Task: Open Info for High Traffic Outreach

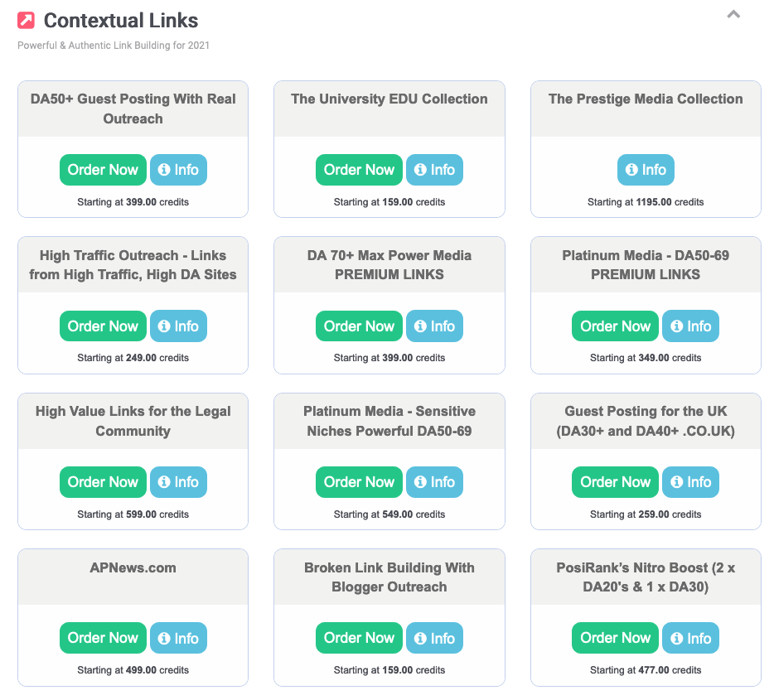Action: click(x=178, y=326)
